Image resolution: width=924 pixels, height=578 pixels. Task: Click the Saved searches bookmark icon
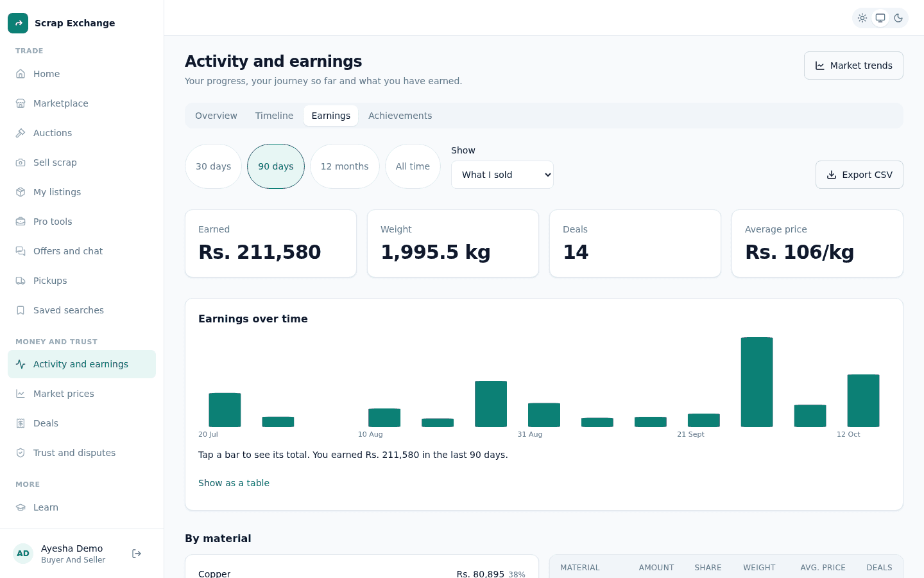(21, 310)
